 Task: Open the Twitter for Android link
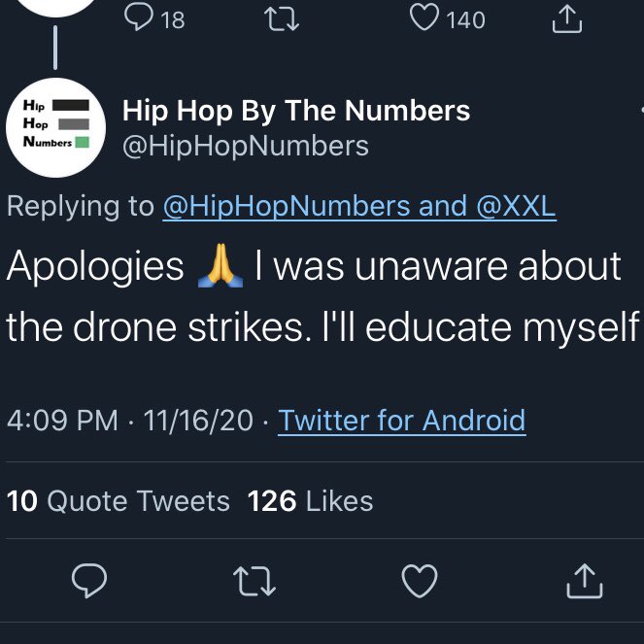pyautogui.click(x=401, y=421)
